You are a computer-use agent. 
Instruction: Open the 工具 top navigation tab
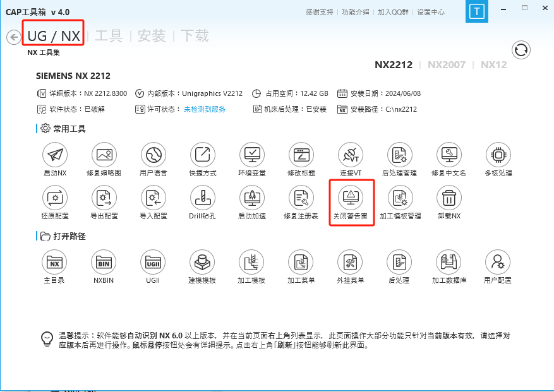(109, 36)
